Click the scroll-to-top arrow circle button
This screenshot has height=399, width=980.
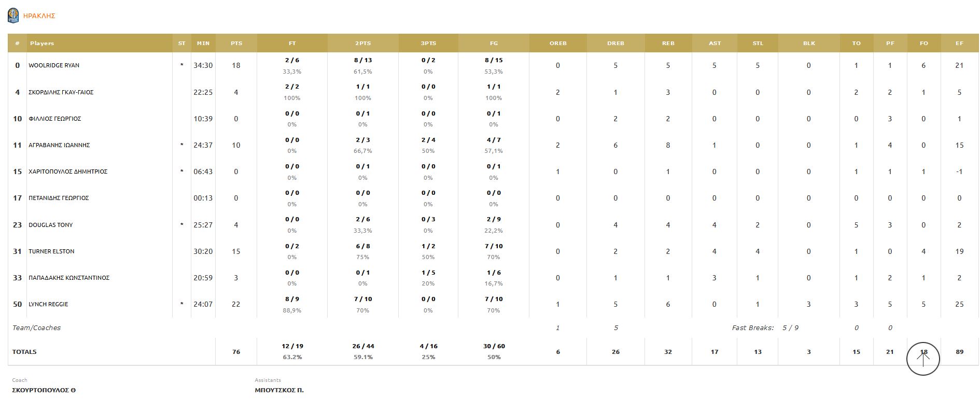(923, 359)
